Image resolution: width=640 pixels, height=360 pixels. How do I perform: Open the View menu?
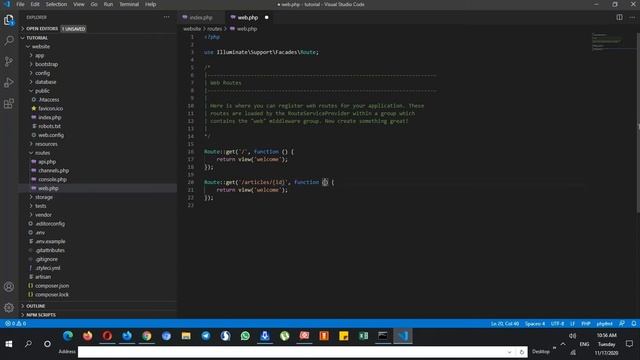79,4
